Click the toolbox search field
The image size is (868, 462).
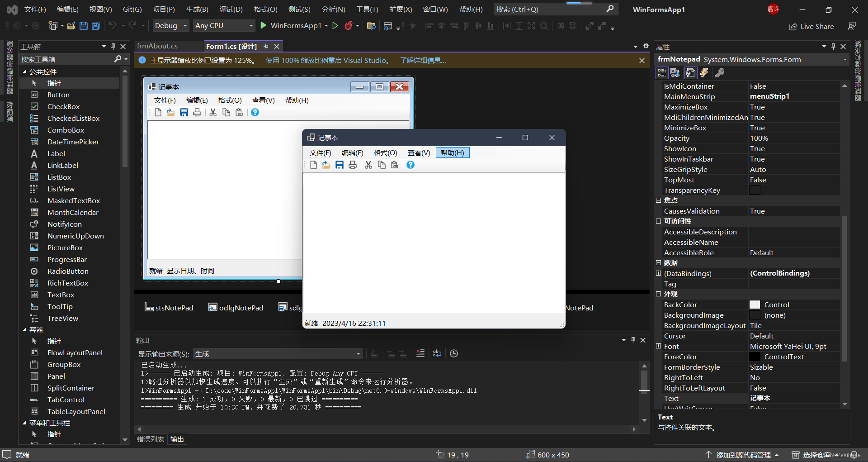[x=67, y=59]
